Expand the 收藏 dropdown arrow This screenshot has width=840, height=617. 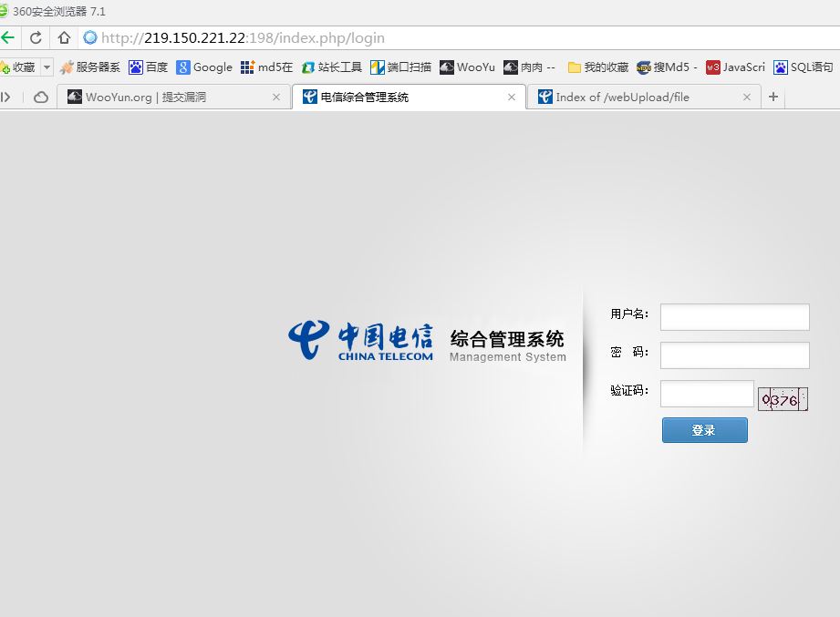(x=47, y=67)
